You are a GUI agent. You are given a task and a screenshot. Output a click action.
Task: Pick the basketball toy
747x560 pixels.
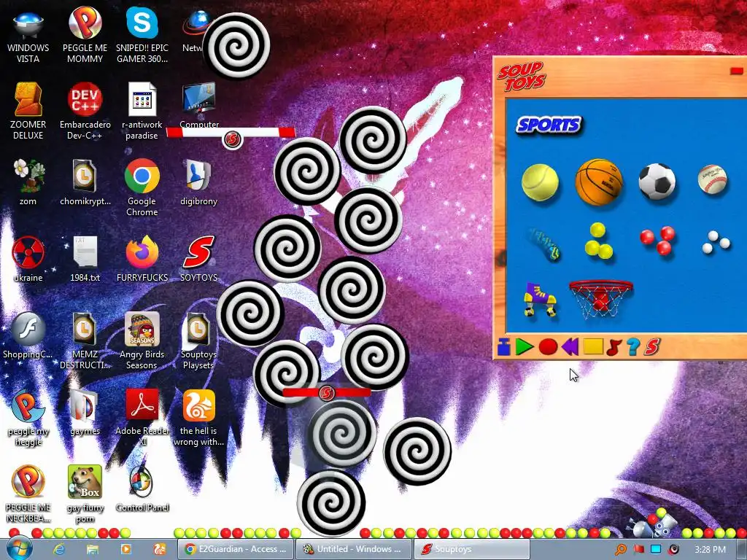pyautogui.click(x=598, y=182)
